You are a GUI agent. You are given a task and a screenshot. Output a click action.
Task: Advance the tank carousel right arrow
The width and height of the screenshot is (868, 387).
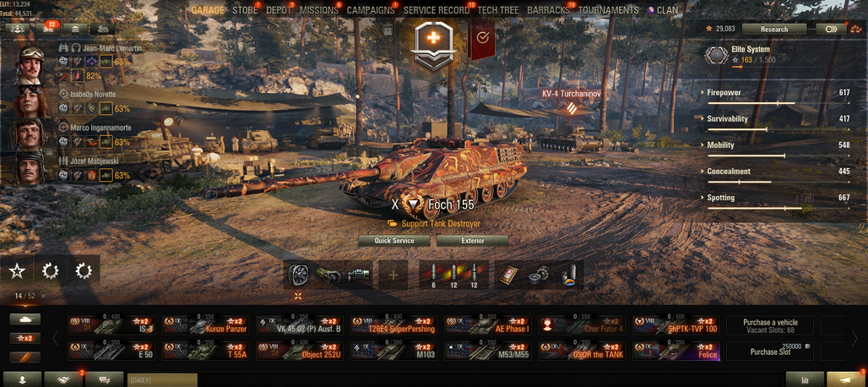tap(854, 338)
